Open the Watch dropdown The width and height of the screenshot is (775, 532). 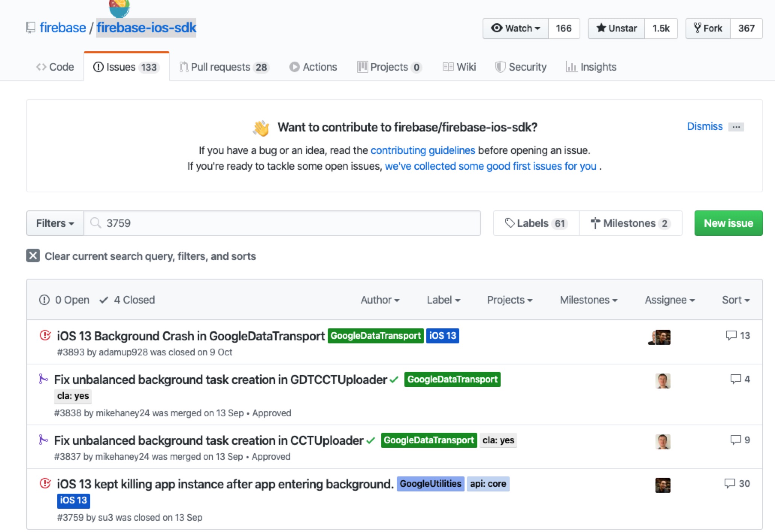(515, 28)
